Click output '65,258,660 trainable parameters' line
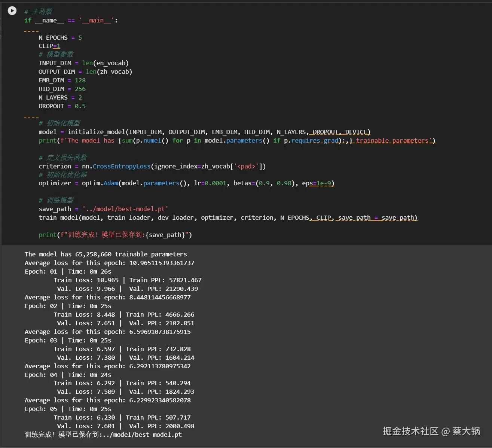This screenshot has height=448, width=492. pyautogui.click(x=106, y=255)
